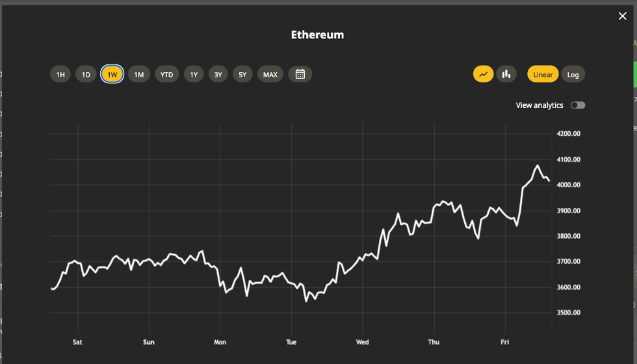Toggle the View analytics switch
This screenshot has height=364, width=637.
(577, 105)
